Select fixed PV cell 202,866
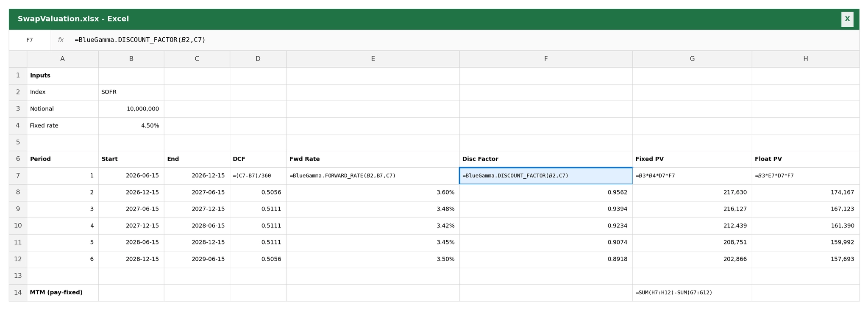This screenshot has width=868, height=310. click(x=692, y=259)
